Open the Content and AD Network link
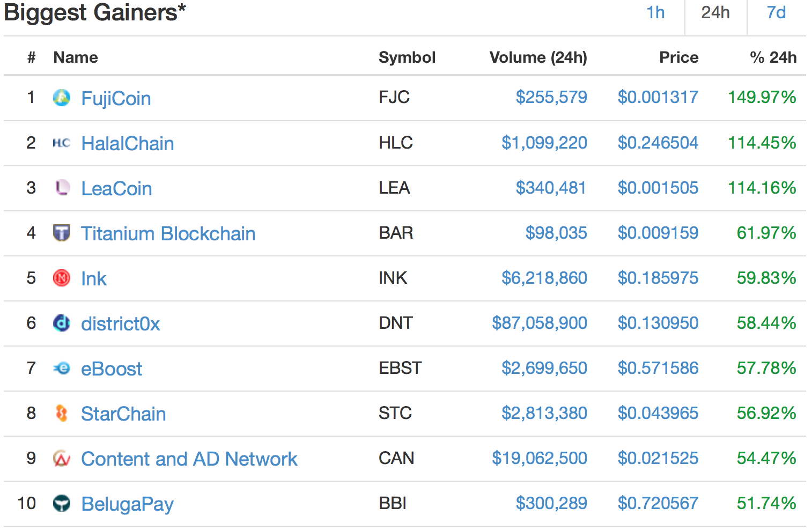Viewport: 812px width, 530px height. 189,459
